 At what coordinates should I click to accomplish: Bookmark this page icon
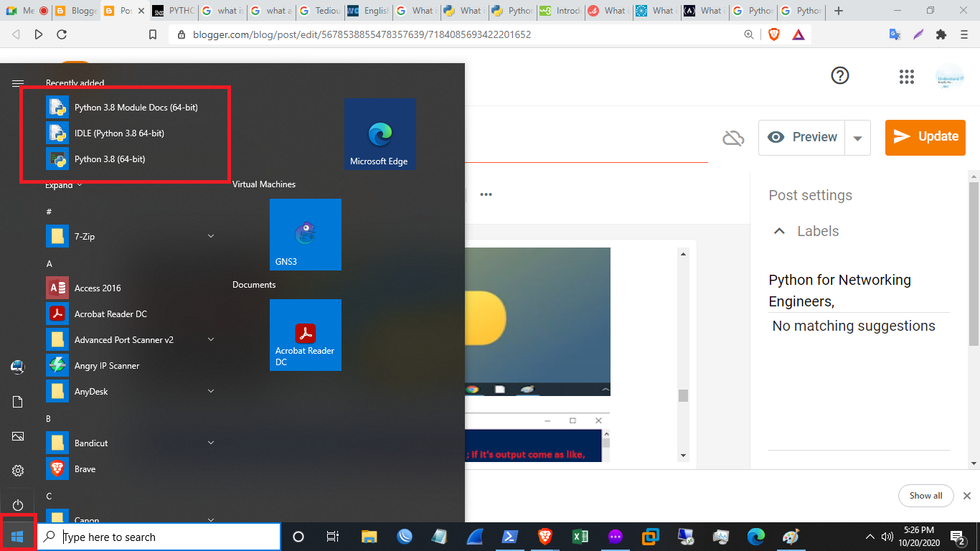tap(152, 34)
